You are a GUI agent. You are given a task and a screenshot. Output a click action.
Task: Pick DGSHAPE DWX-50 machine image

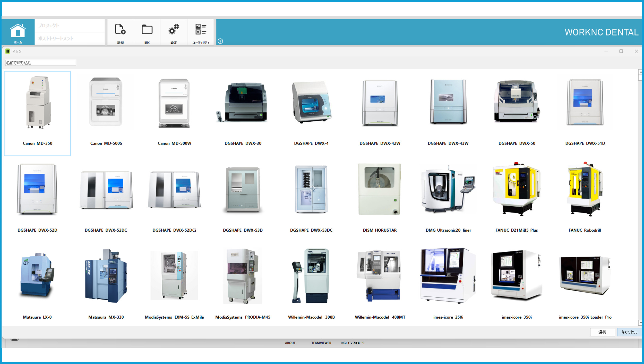click(517, 101)
